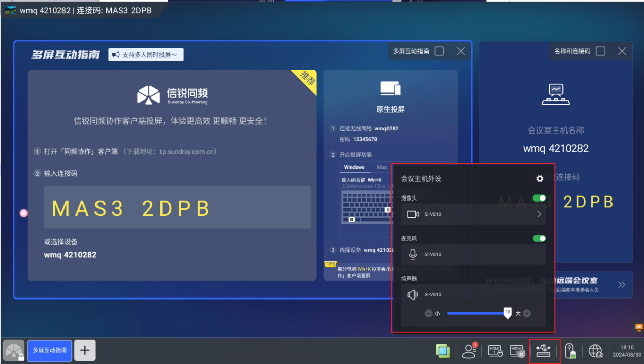644x364 pixels.
Task: Click the SI-VB10 speaker device label
Action: (x=433, y=295)
